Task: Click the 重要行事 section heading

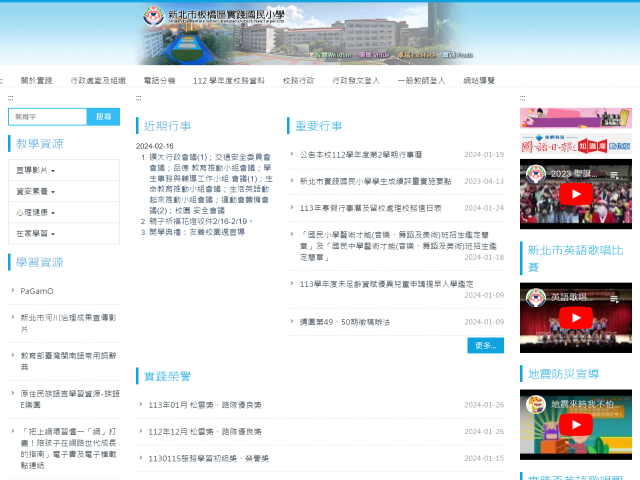Action: tap(318, 126)
